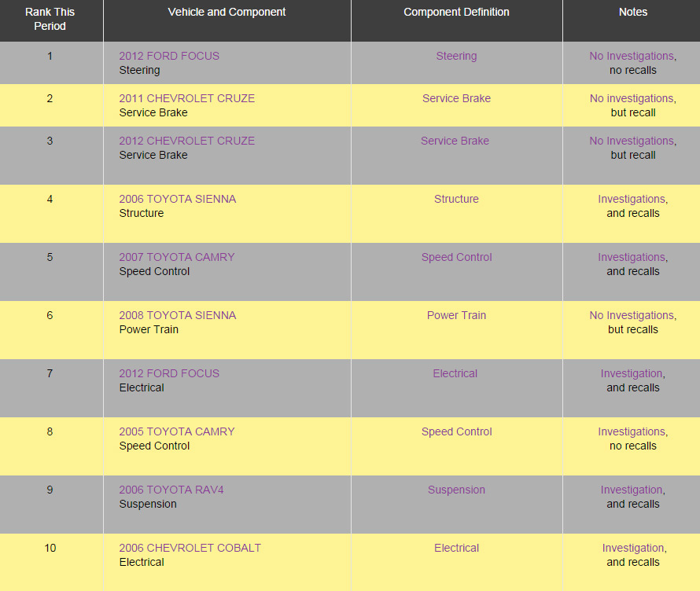Screen dimensions: 700x591
Task: Open the Investigations note link for rank 4
Action: (x=632, y=200)
